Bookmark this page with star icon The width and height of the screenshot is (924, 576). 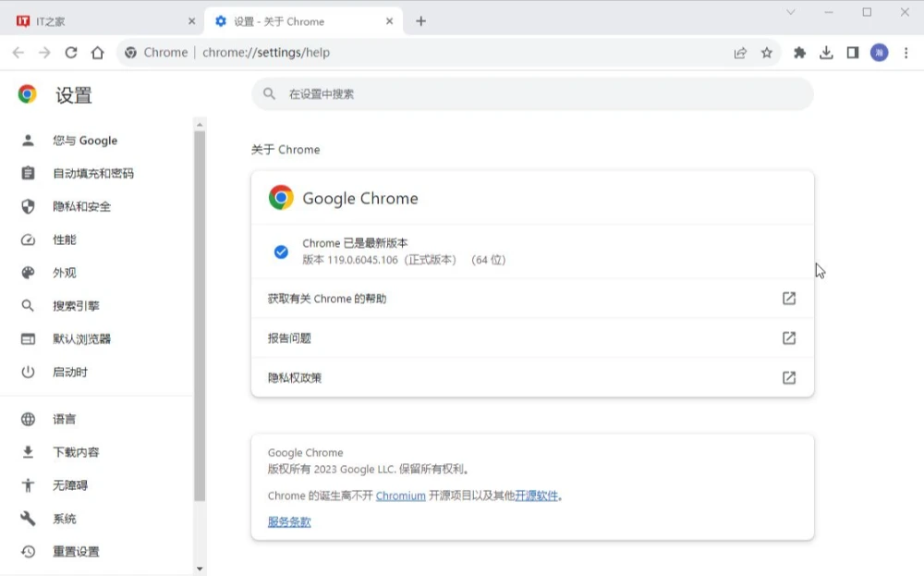coord(767,53)
